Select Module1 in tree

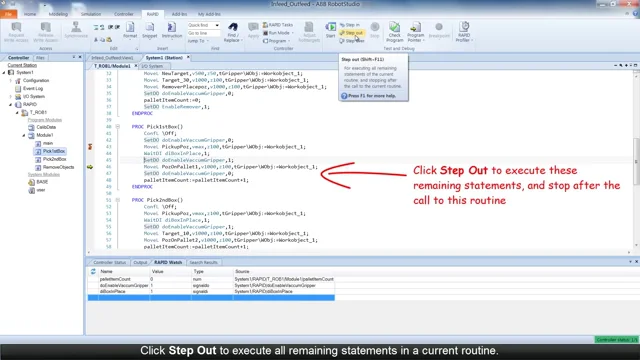[44, 135]
